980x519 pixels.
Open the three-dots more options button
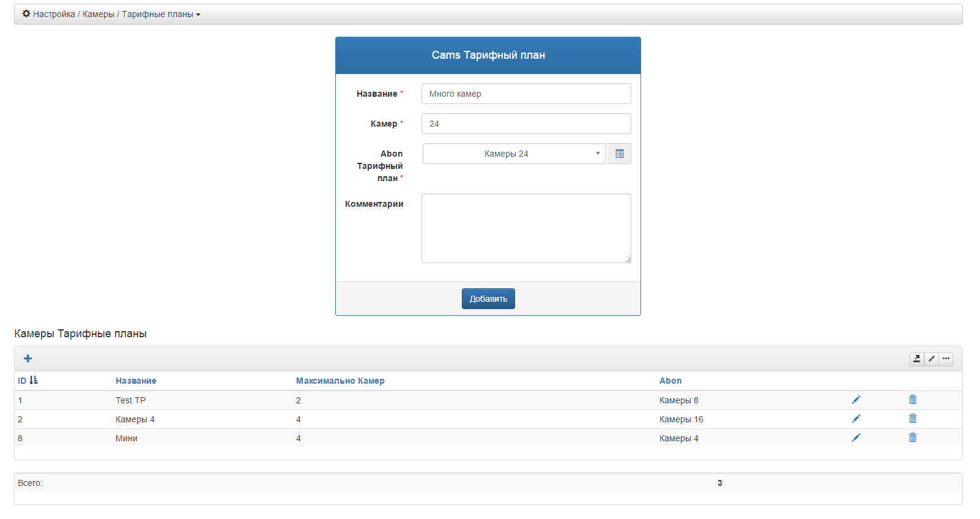tap(946, 359)
